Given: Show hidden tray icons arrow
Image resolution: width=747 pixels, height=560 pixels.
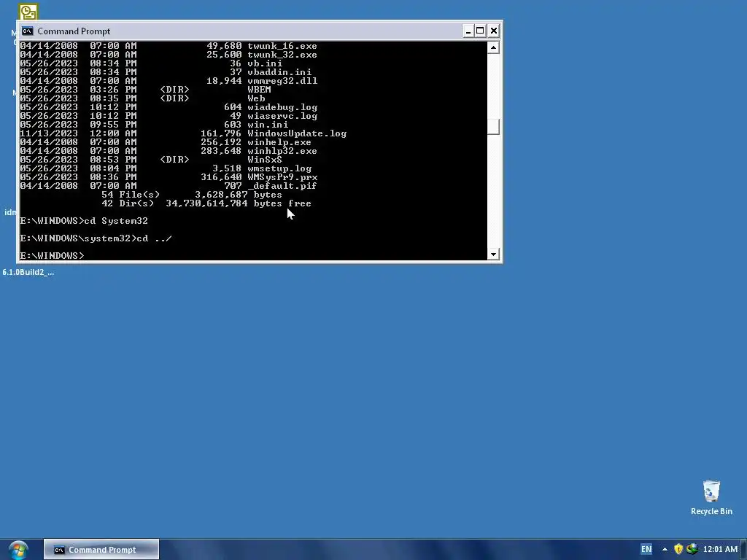Looking at the screenshot, I should coord(665,550).
